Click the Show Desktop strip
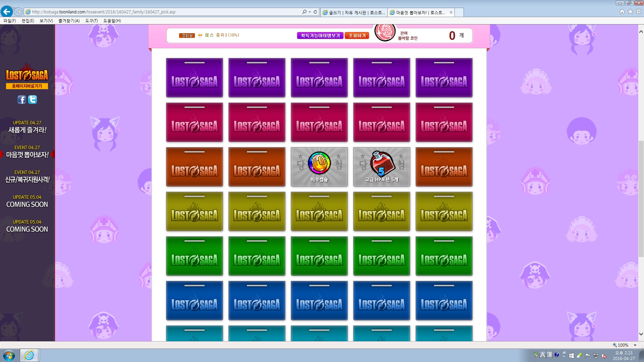 point(641,355)
